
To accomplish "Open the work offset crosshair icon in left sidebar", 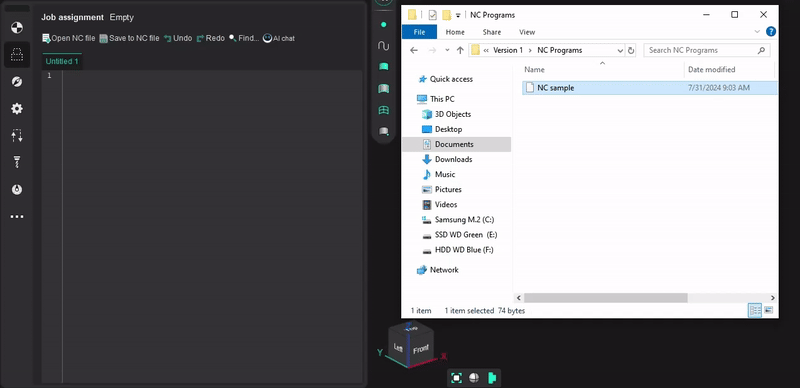I will pos(17,28).
